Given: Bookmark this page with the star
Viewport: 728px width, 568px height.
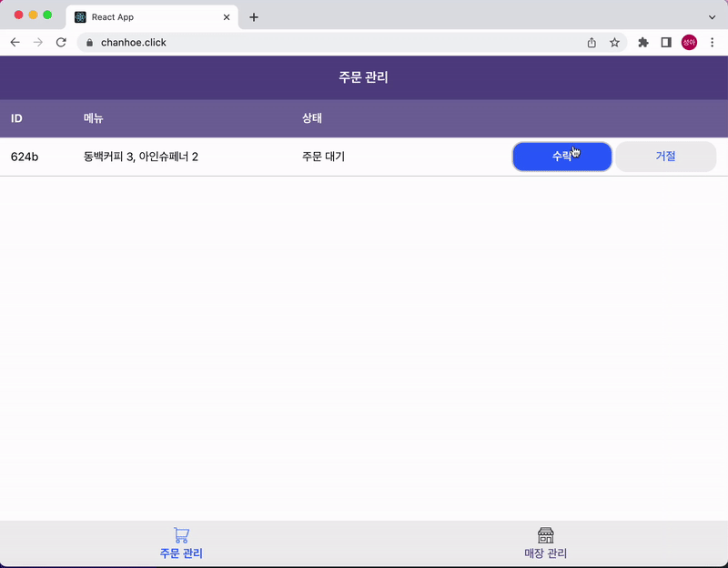Looking at the screenshot, I should click(614, 43).
